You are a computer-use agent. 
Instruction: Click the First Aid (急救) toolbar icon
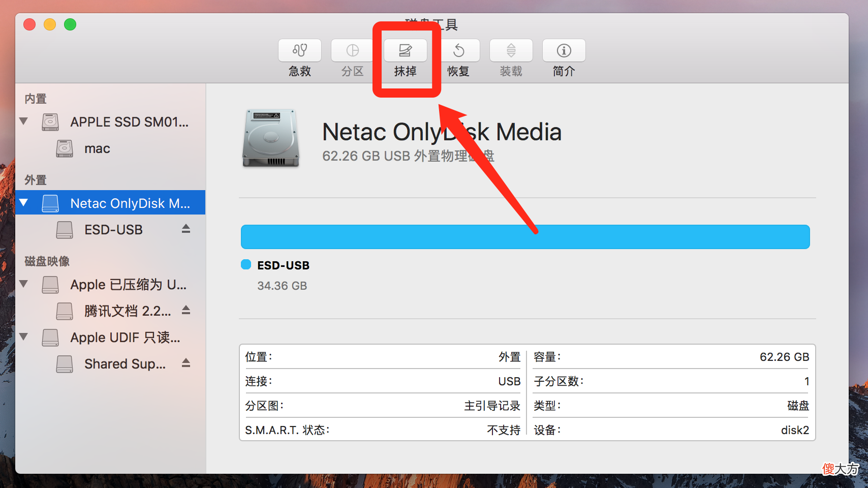(300, 50)
